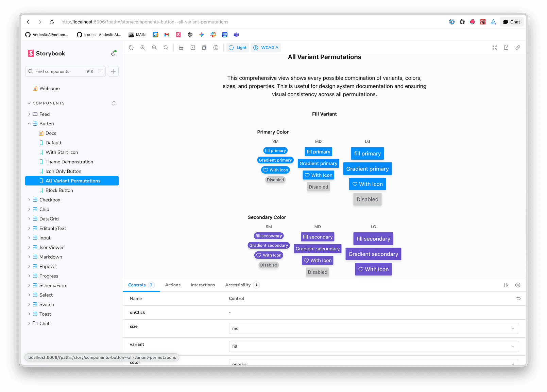Click the zoom out magnifier icon
The width and height of the screenshot is (547, 392).
154,48
